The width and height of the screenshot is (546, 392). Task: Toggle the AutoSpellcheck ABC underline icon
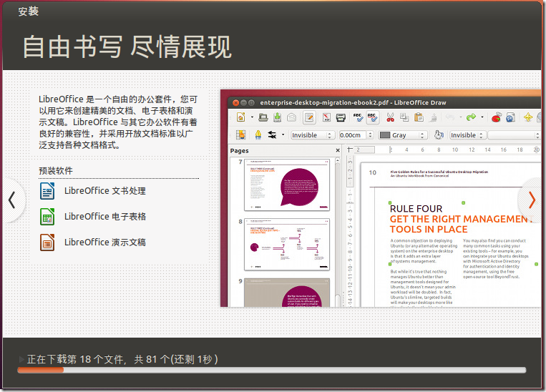tap(373, 117)
